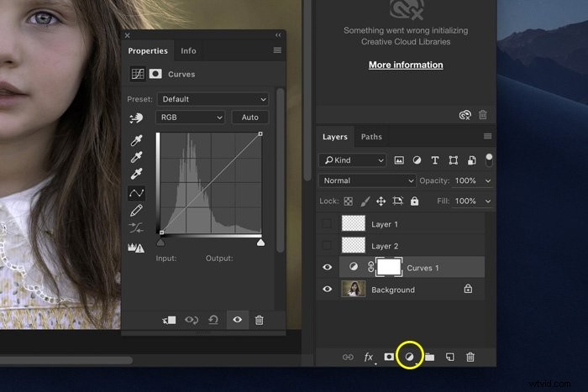Switch to the Paths tab
This screenshot has width=588, height=392.
coord(371,137)
